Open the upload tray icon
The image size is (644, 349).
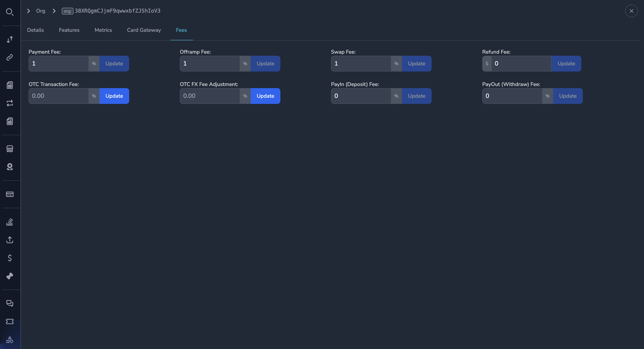click(x=10, y=240)
